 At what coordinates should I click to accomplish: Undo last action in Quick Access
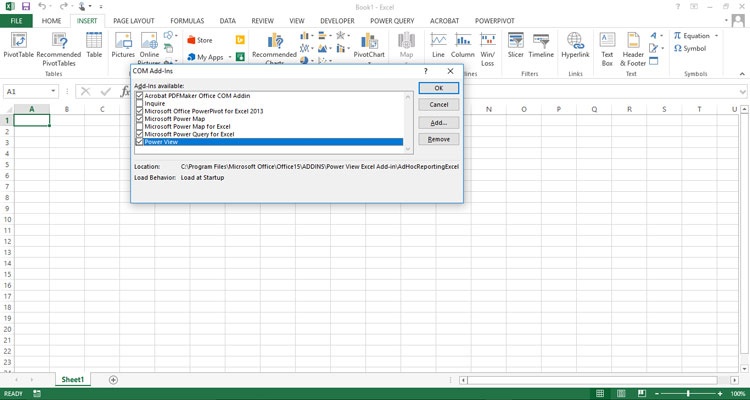pos(42,7)
